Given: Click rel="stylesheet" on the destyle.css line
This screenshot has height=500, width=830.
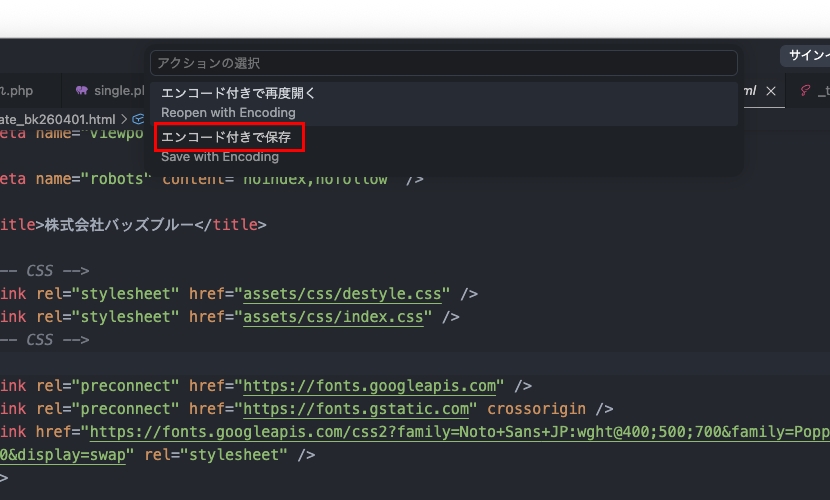Looking at the screenshot, I should [107, 294].
